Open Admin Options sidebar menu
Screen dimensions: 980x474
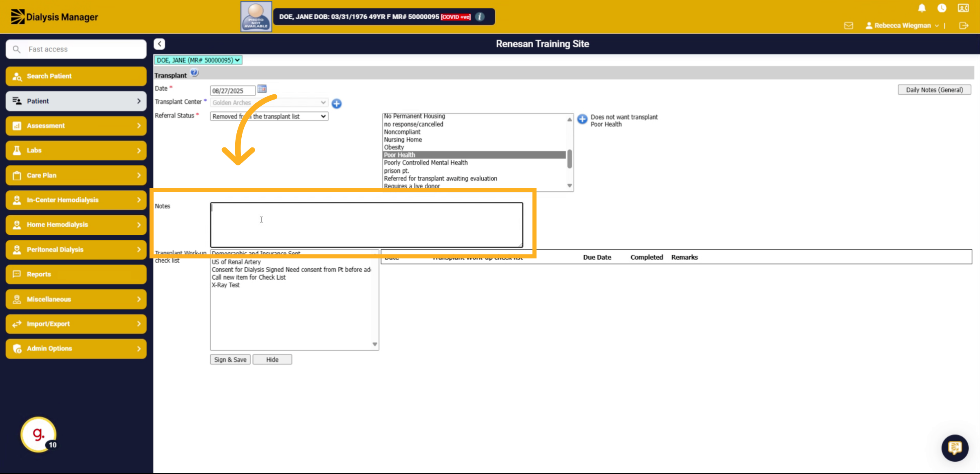pyautogui.click(x=76, y=348)
